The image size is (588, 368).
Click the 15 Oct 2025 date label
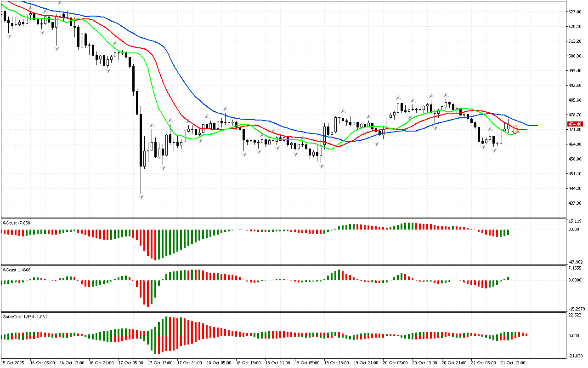[12, 363]
